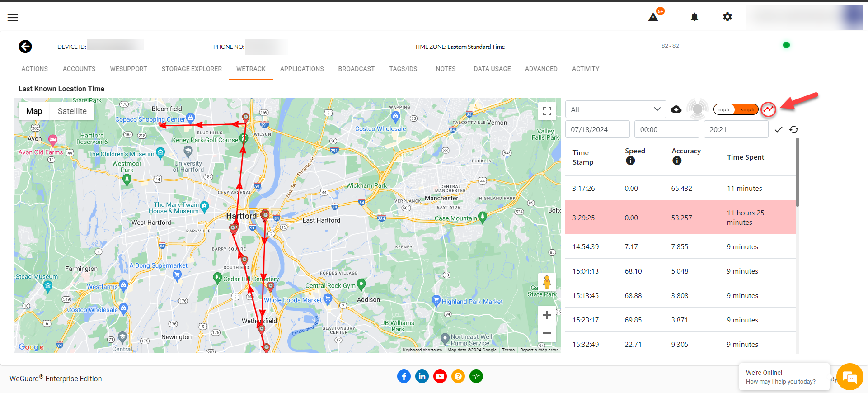Click the Keney Park Golf Course marker
This screenshot has width=868, height=393.
click(x=244, y=138)
